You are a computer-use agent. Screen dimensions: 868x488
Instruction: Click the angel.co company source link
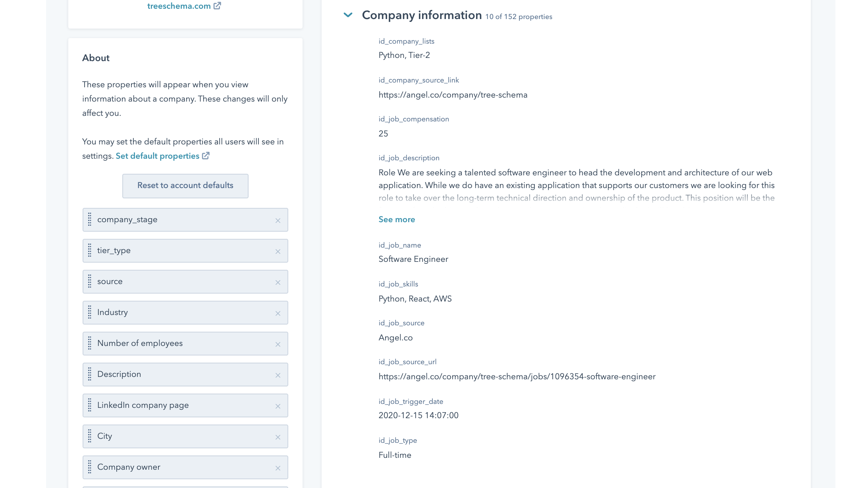click(453, 95)
